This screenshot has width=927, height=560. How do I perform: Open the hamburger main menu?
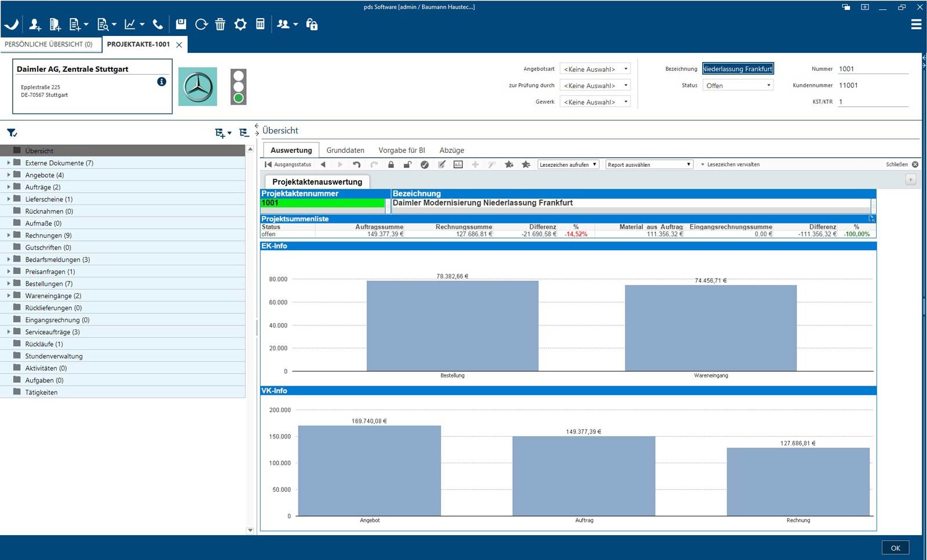tap(916, 24)
